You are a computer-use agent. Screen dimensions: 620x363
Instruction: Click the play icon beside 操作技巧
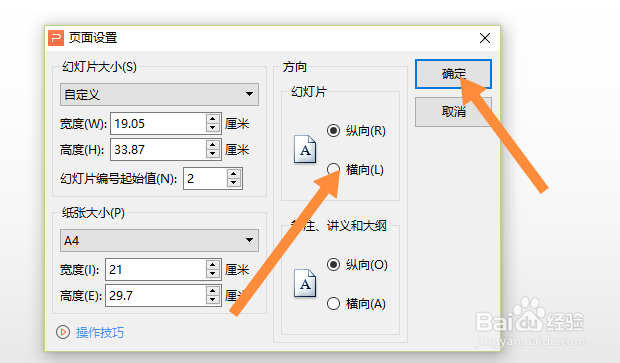[63, 332]
